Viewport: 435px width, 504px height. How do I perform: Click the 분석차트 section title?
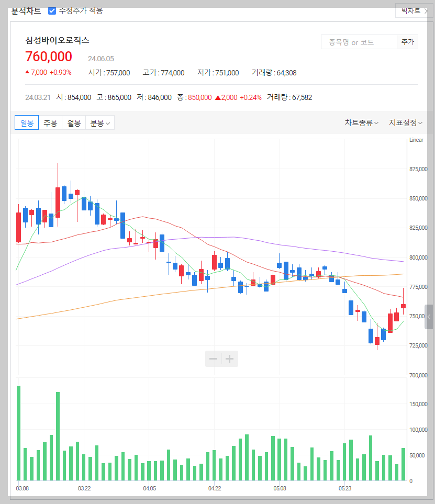(26, 10)
